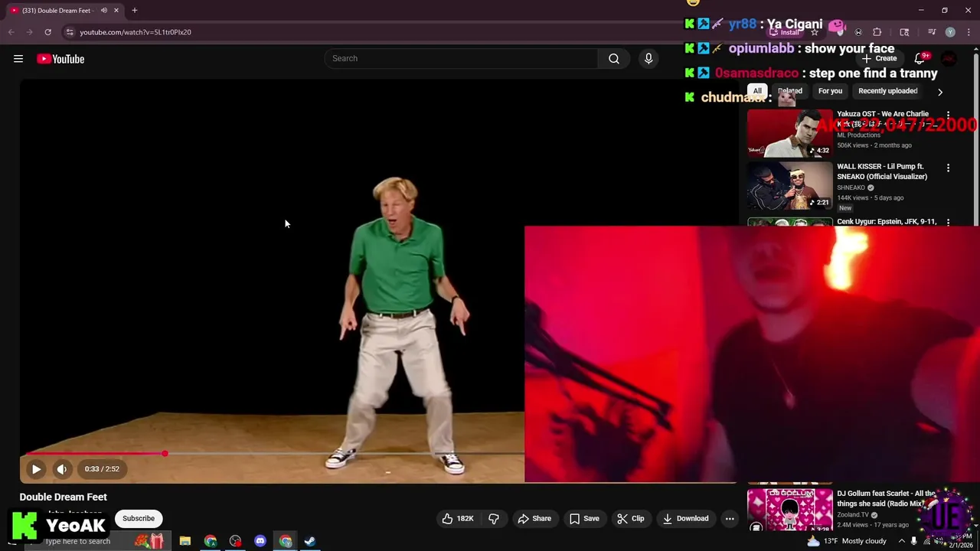
Task: Open more actions three-dot menu under video
Action: tap(730, 519)
